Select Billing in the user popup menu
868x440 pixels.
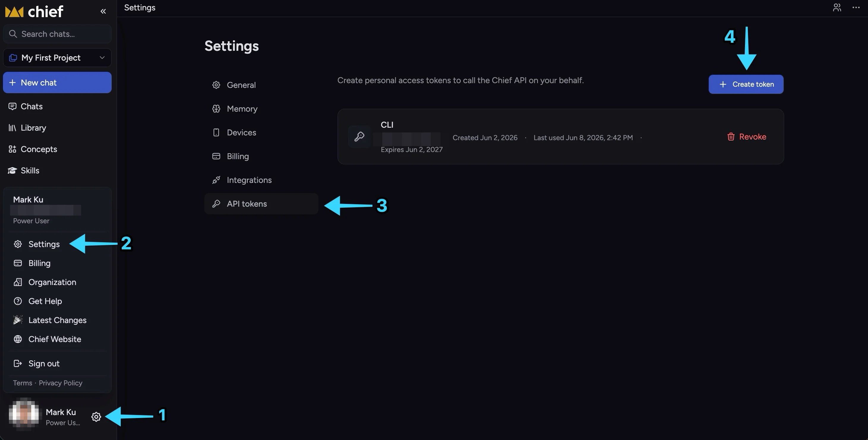[x=57, y=263]
